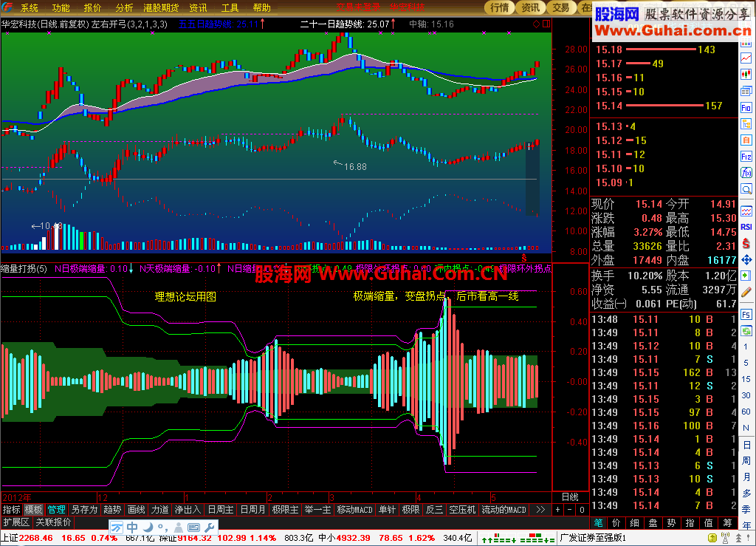
Task: Open the F12 trading icon
Action: [x=746, y=157]
